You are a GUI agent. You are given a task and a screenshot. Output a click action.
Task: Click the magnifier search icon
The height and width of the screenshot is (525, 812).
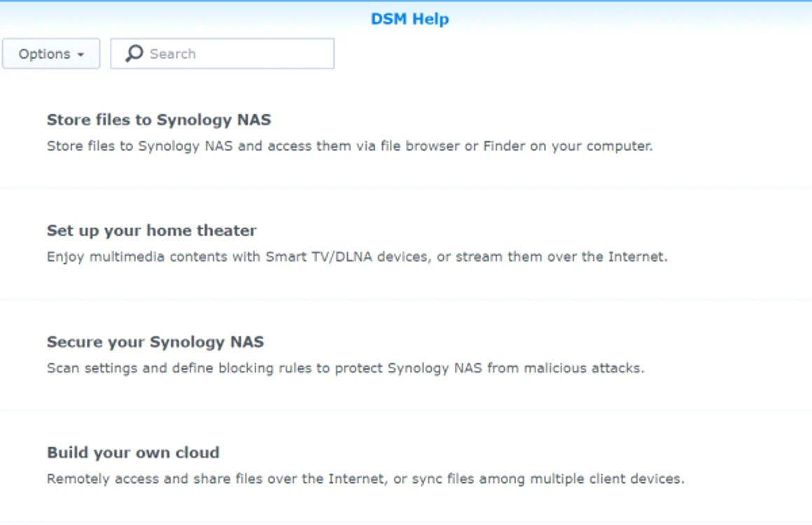[134, 53]
